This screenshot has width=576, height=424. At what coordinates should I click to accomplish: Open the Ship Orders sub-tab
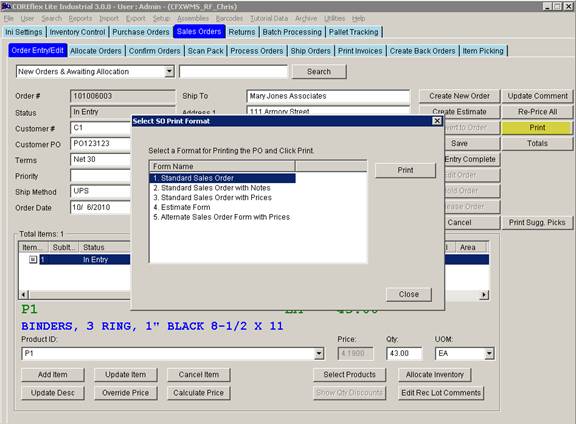click(310, 51)
